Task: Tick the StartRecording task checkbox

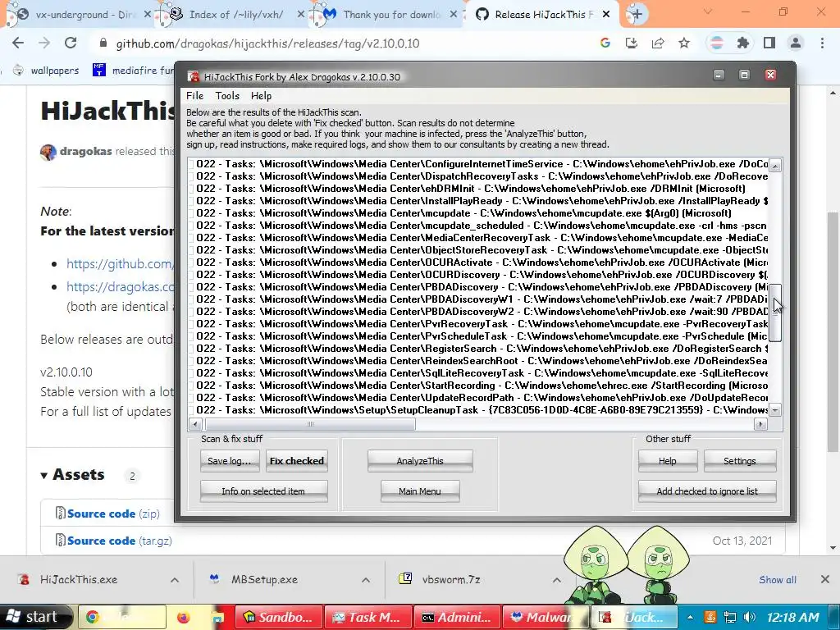Action: [x=191, y=386]
